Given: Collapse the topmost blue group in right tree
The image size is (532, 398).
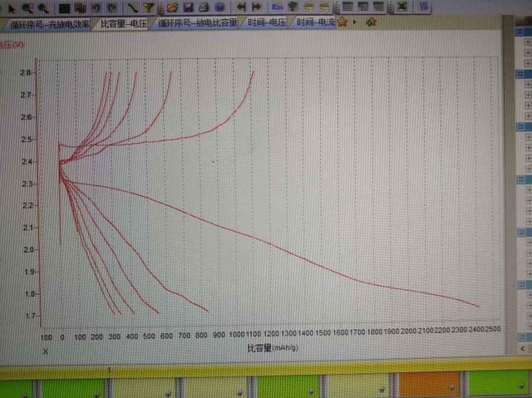Looking at the screenshot, I should [x=519, y=32].
